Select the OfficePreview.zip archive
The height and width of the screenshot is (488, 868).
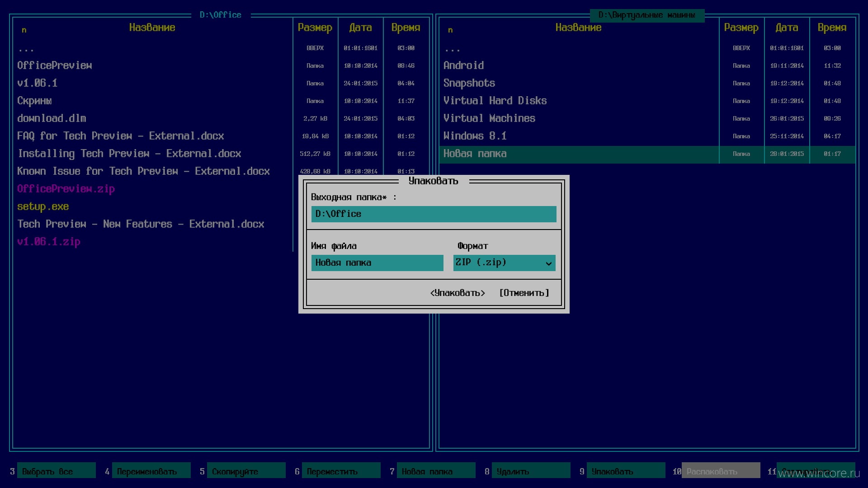[66, 189]
